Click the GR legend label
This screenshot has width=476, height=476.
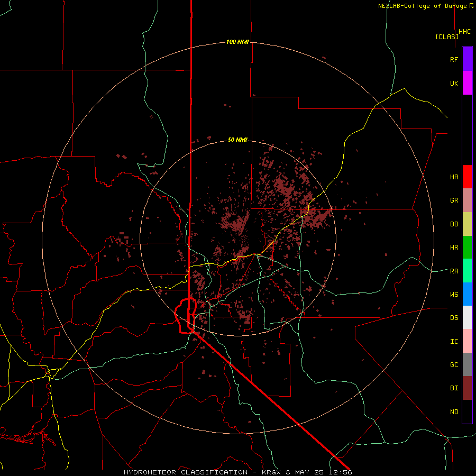coord(454,200)
